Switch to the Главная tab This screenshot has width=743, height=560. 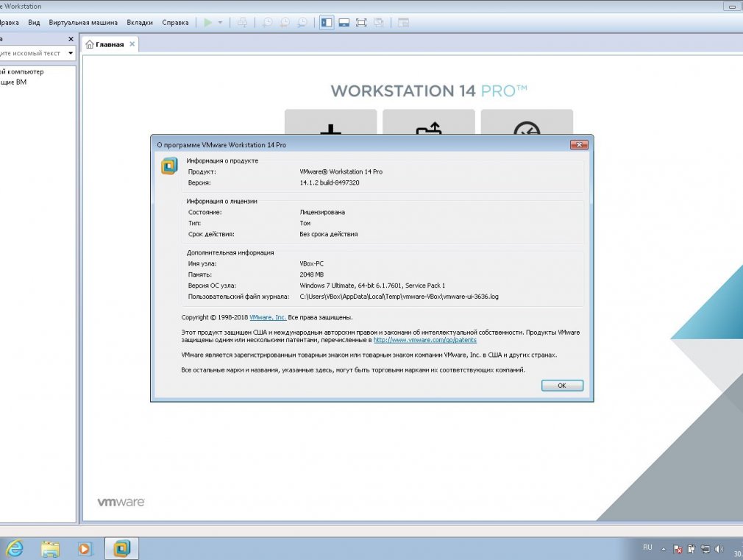click(110, 45)
